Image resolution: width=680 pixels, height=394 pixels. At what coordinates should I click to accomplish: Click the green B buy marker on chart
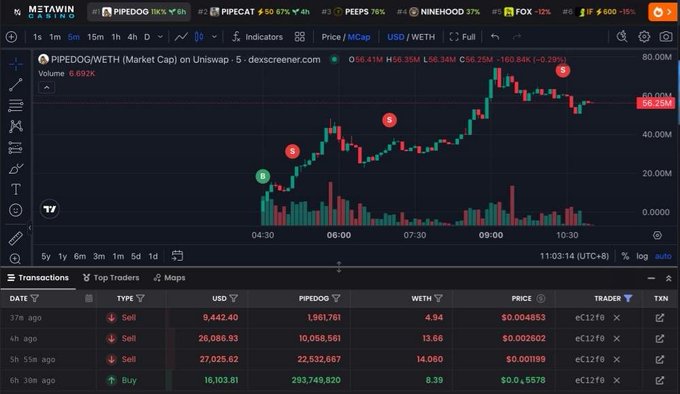[x=262, y=176]
